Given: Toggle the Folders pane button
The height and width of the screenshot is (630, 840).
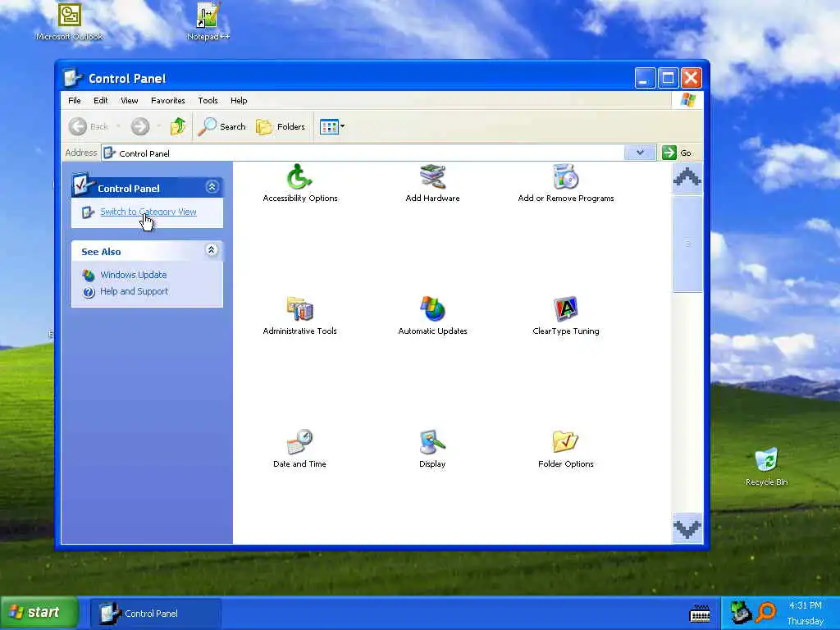Looking at the screenshot, I should point(281,126).
